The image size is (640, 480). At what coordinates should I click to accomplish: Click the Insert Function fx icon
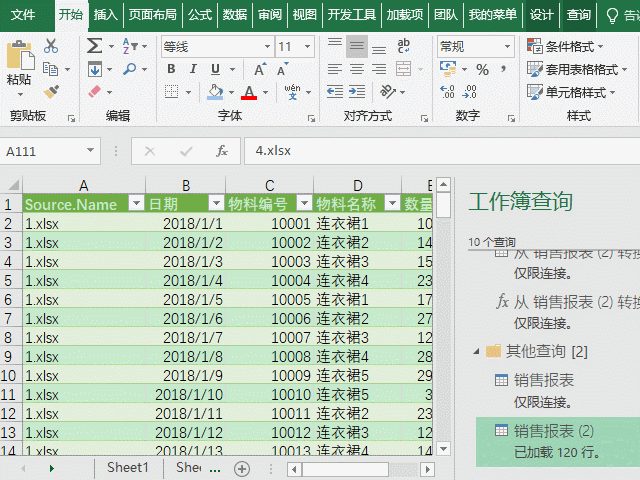coord(222,151)
